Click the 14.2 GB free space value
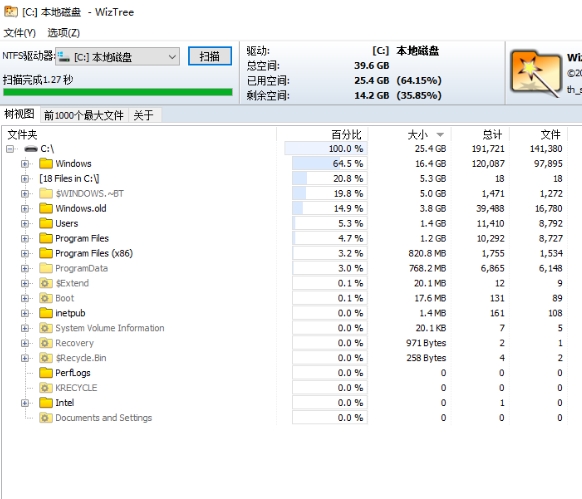 coord(372,95)
